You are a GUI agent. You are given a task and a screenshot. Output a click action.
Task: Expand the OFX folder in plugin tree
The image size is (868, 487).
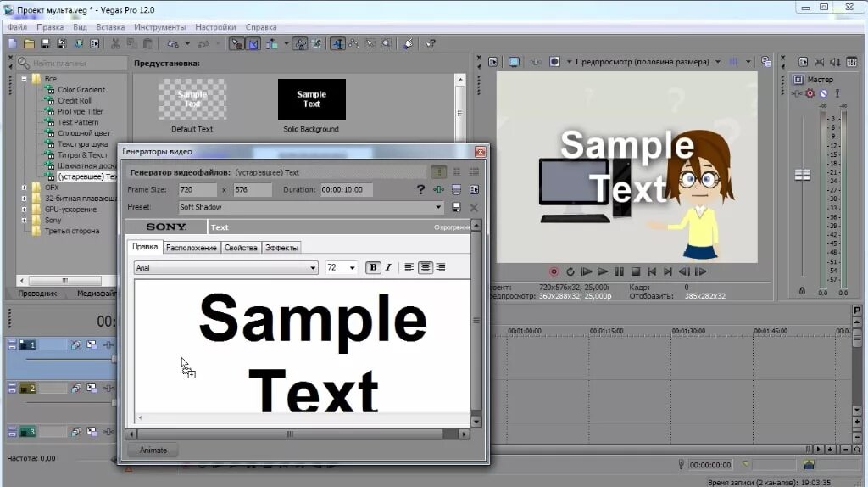coord(25,188)
